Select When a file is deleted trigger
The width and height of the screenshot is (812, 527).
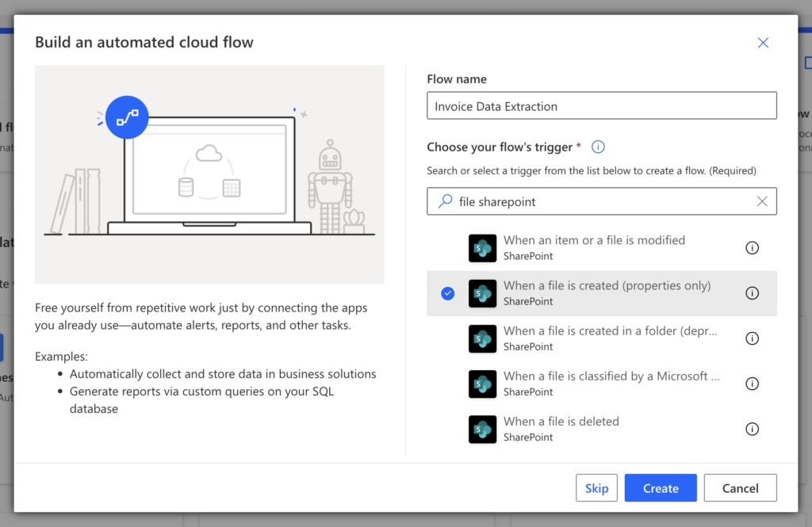point(602,430)
